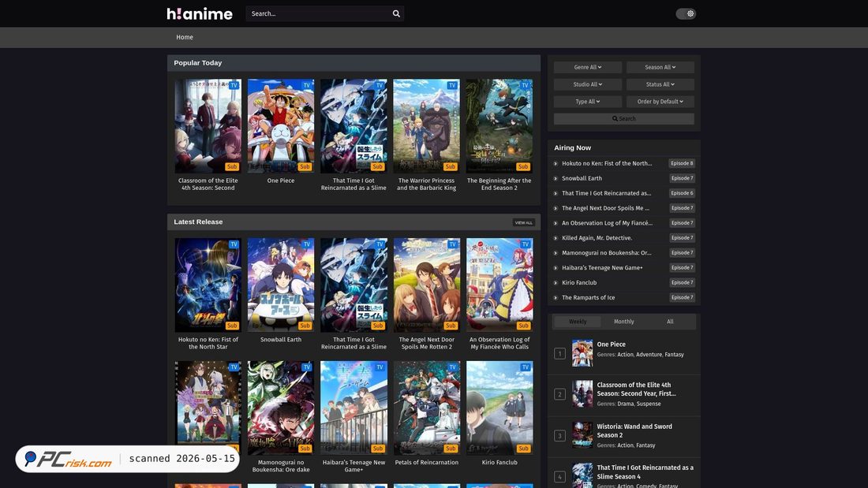Viewport: 868px width, 488px height.
Task: Click TV badge on One Piece poster
Action: [x=307, y=85]
